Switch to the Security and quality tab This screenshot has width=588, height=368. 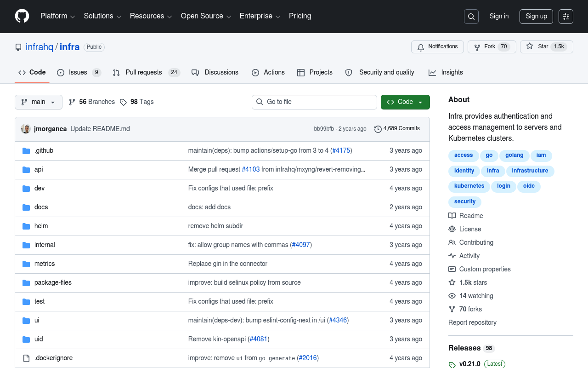380,73
